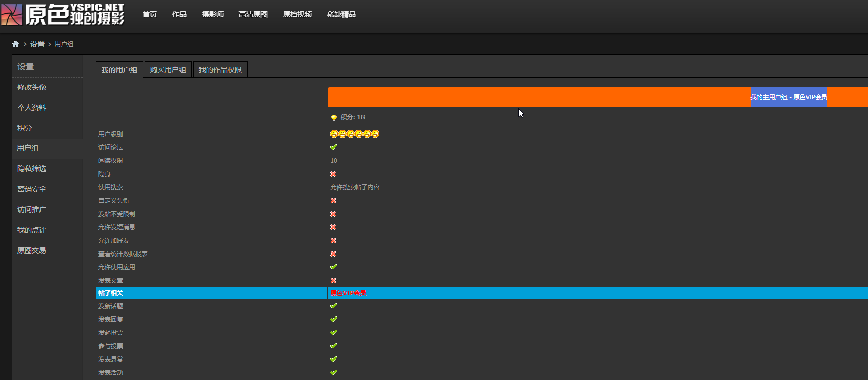Click the 发表悬赏 row label
The height and width of the screenshot is (380, 868).
coord(111,360)
